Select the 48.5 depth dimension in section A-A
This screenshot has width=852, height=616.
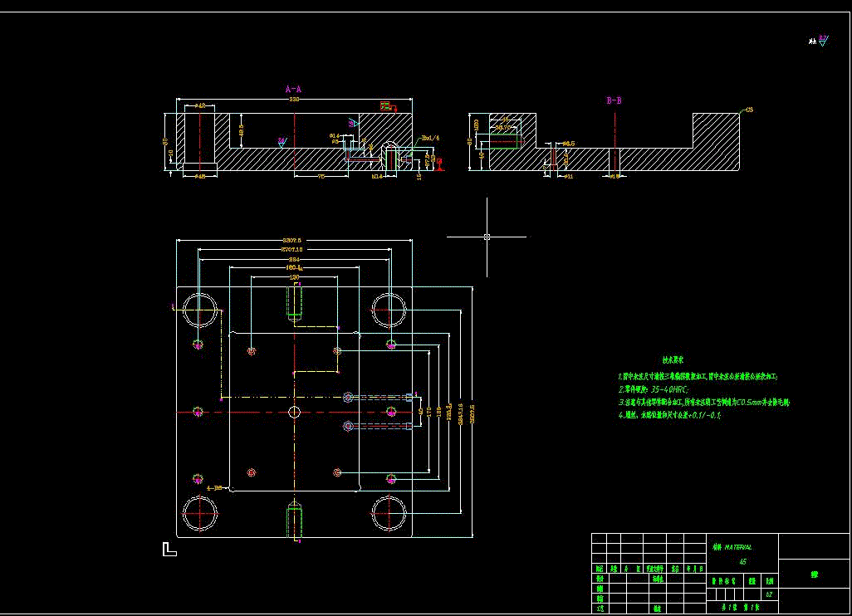(x=242, y=130)
